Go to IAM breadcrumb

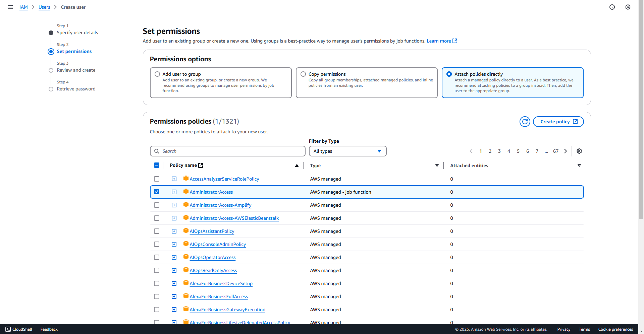(x=23, y=7)
